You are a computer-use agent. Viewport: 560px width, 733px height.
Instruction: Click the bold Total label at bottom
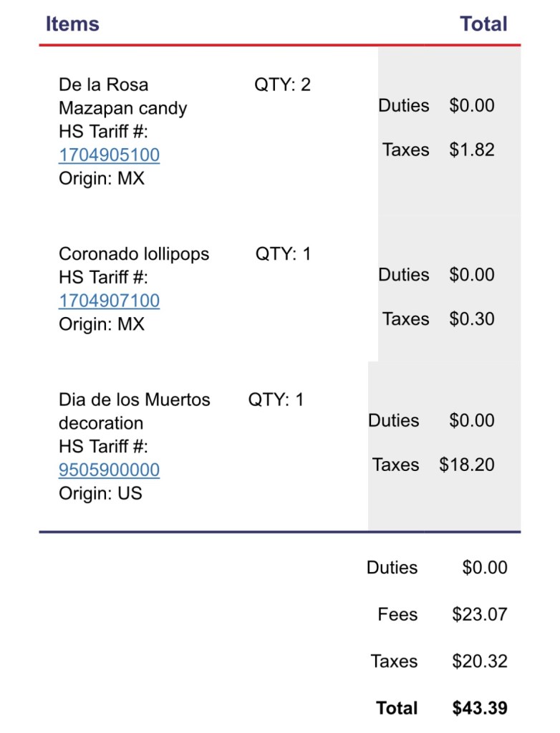(x=397, y=709)
